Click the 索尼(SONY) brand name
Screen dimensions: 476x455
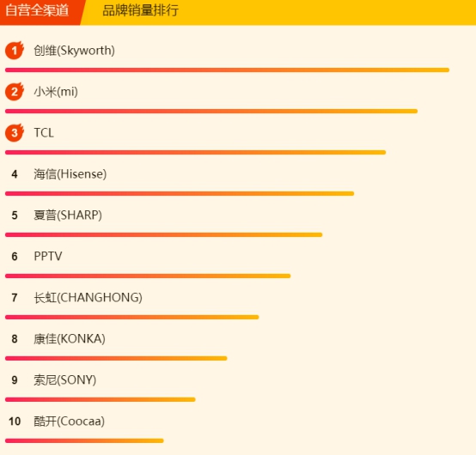pos(64,380)
